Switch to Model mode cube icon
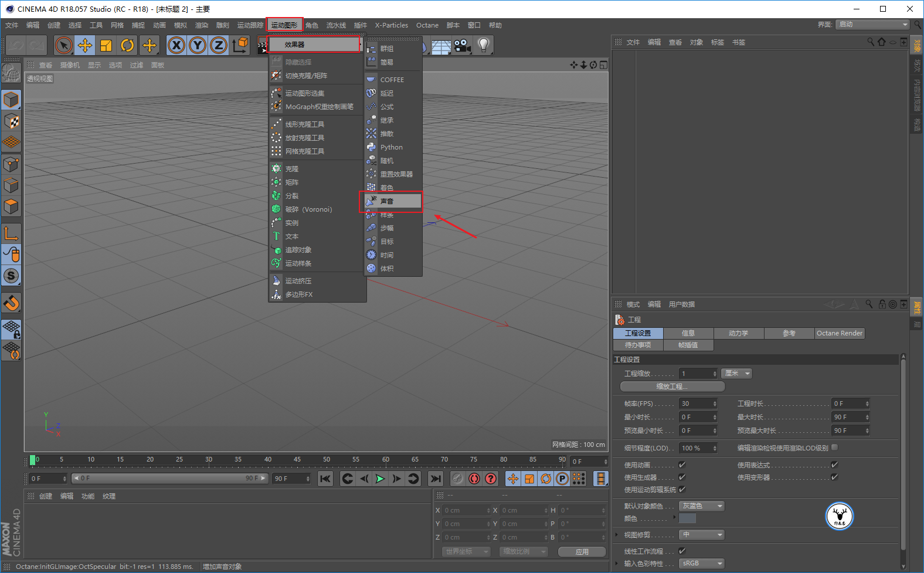The height and width of the screenshot is (573, 924). coord(11,100)
